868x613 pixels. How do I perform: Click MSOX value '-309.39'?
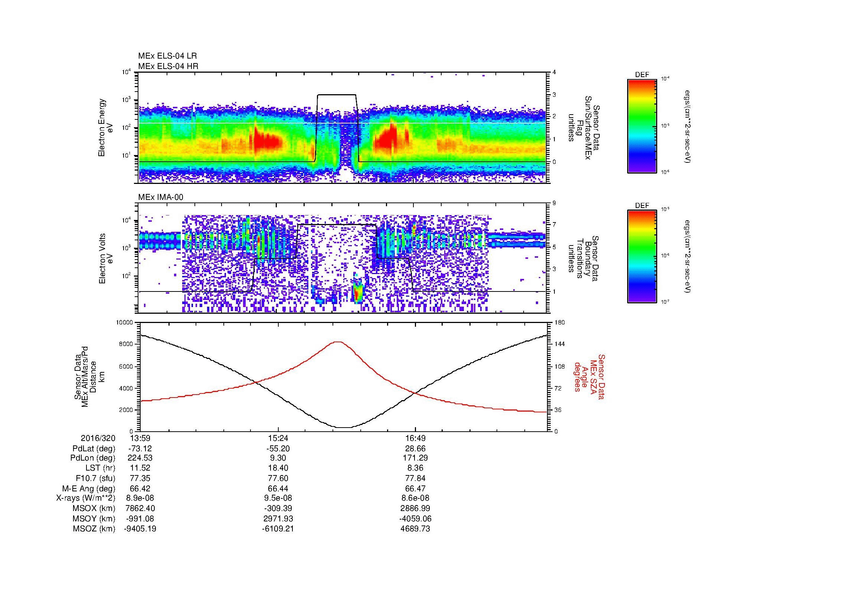click(278, 508)
